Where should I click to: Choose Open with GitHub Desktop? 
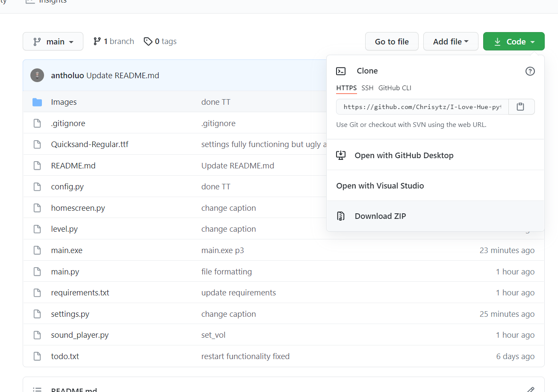[x=435, y=155]
